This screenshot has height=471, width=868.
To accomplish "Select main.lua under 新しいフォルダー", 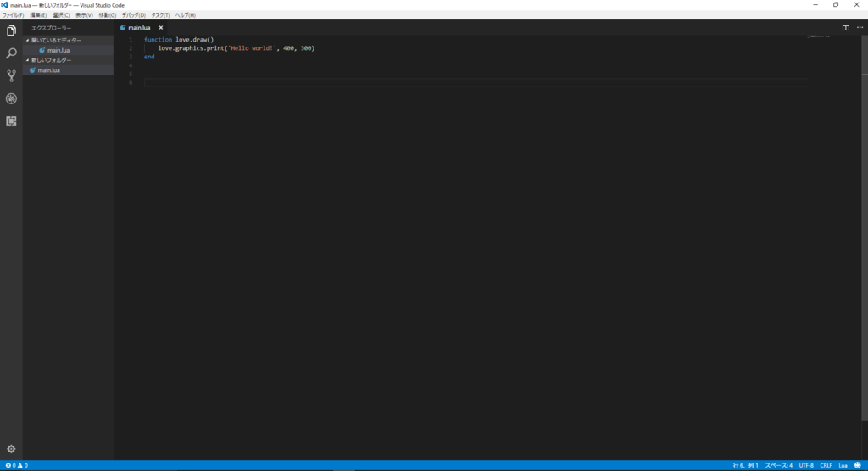I will click(68, 70).
